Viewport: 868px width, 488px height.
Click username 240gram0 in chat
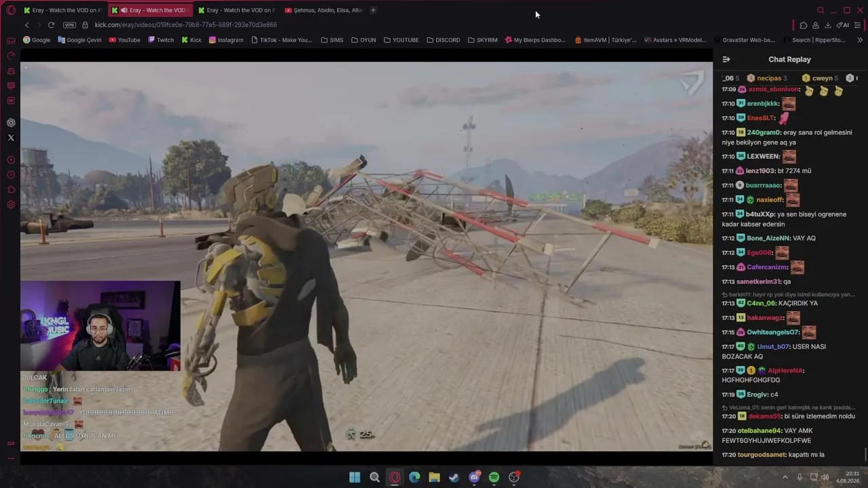764,133
